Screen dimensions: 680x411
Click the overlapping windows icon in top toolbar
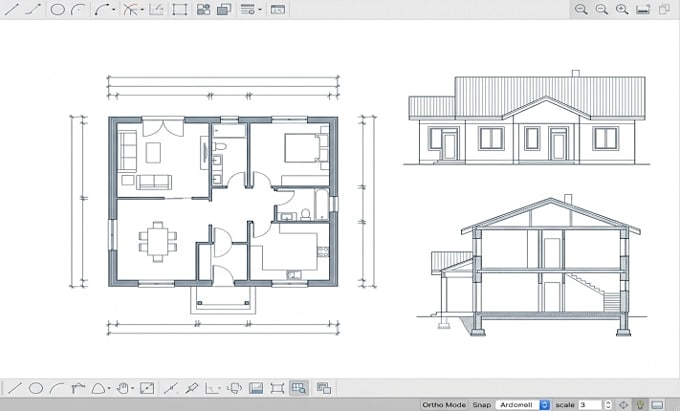pyautogui.click(x=224, y=9)
